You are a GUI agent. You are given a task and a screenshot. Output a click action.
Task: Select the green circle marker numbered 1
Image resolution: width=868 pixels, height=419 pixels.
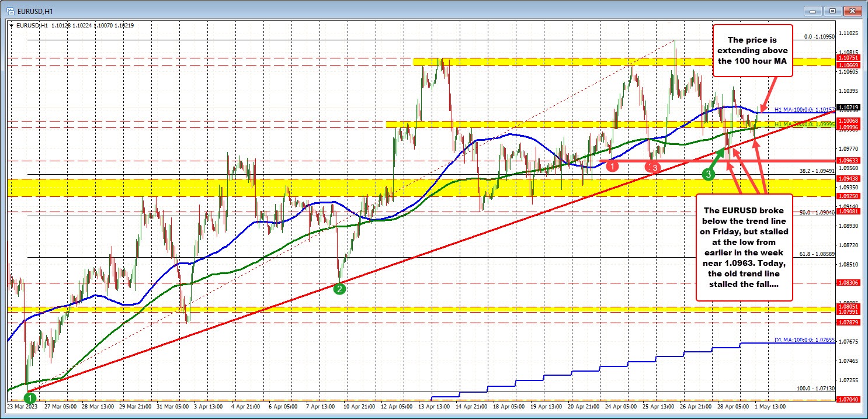point(31,398)
